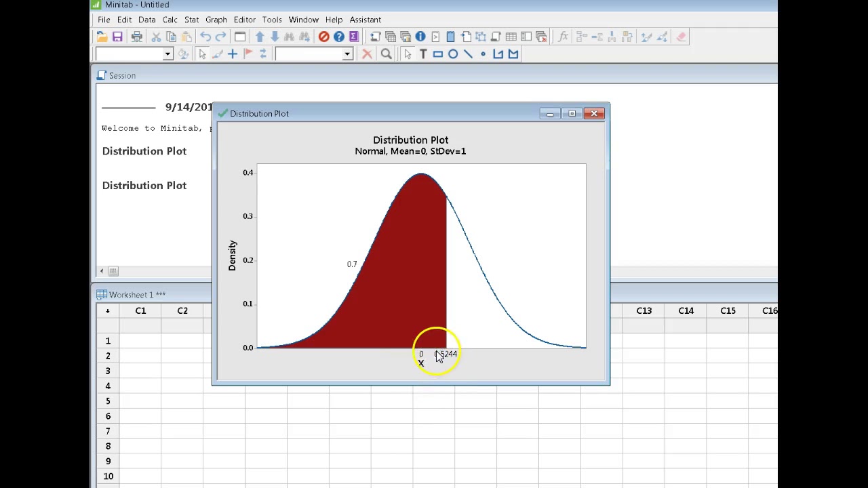Paste with the clipboard toolbar icon
The image size is (868, 488).
[186, 37]
